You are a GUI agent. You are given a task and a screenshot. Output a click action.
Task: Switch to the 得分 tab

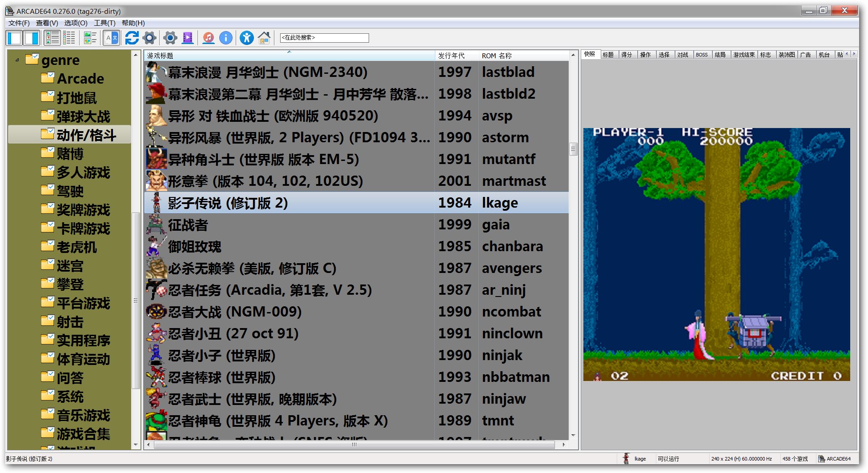[x=627, y=55]
